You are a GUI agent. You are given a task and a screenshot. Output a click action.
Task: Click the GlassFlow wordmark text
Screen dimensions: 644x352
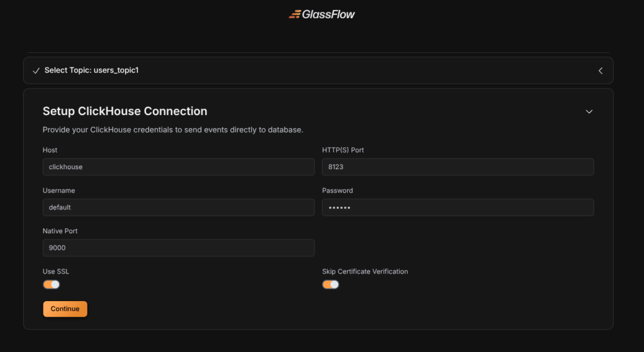[x=328, y=14]
